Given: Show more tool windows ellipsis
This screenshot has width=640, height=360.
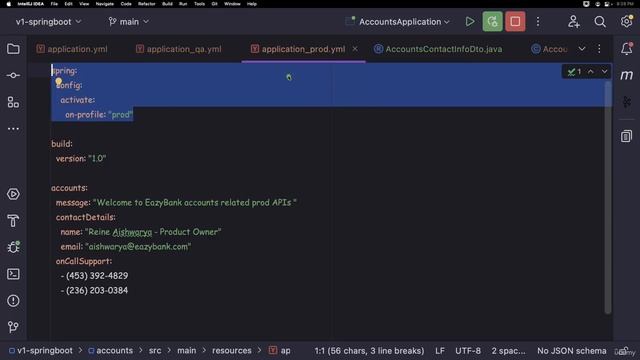Looking at the screenshot, I should coord(13,129).
